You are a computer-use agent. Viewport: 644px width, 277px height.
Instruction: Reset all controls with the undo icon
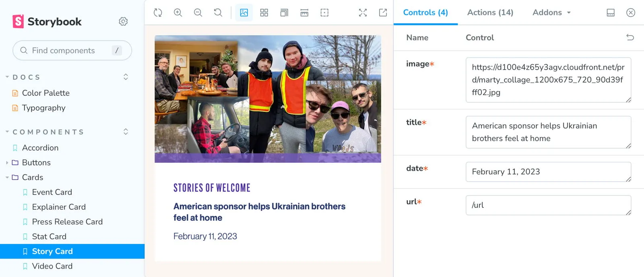(x=630, y=37)
